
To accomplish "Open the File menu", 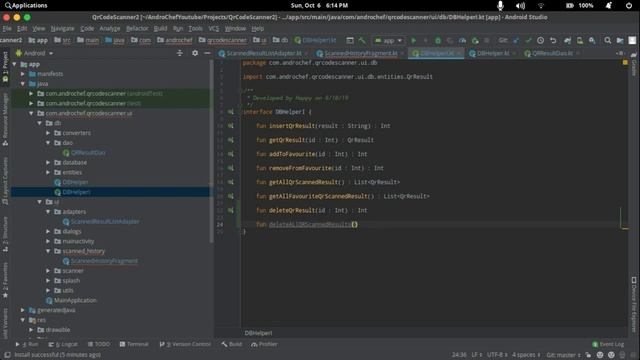I will [7, 29].
